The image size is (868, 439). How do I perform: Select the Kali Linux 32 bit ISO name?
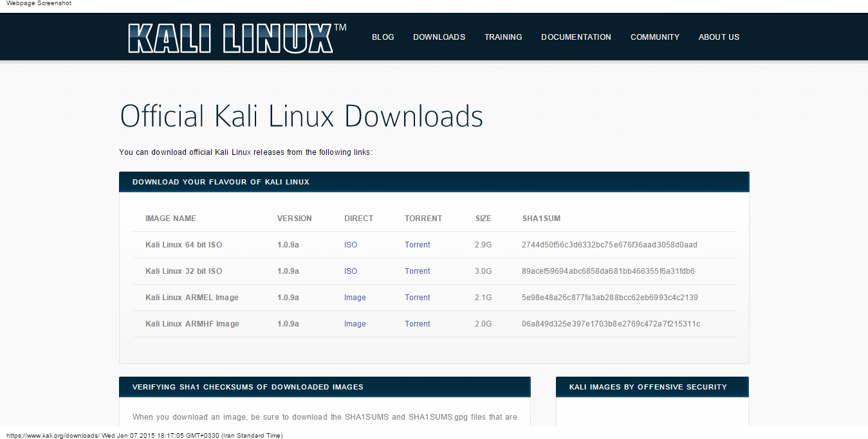coord(184,271)
